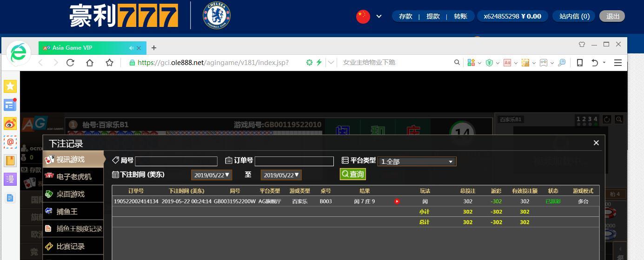This screenshot has width=644, height=260.
Task: Click the red video replay icon in the bet row
Action: click(397, 201)
